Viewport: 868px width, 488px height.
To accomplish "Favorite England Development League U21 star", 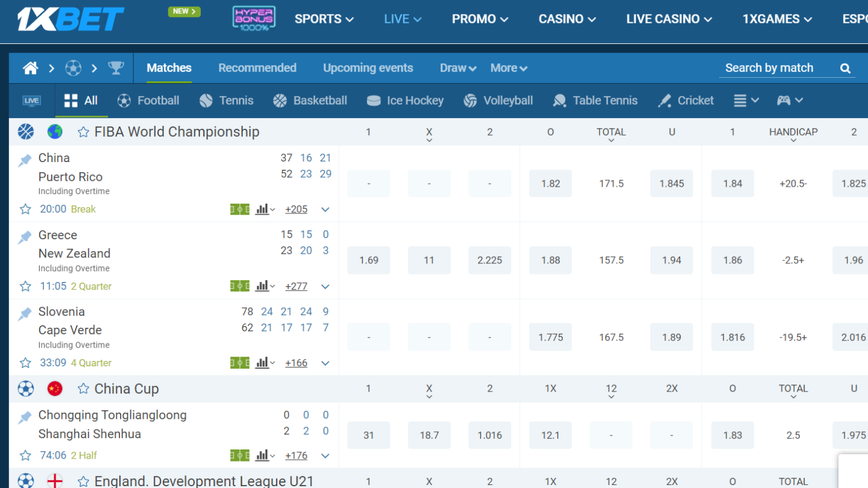I will point(84,481).
